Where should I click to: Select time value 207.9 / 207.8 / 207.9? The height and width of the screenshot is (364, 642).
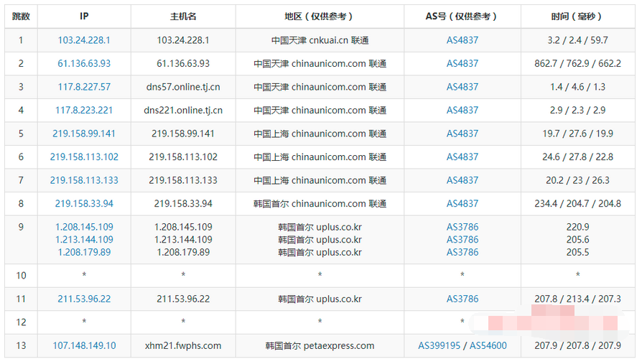(x=577, y=345)
